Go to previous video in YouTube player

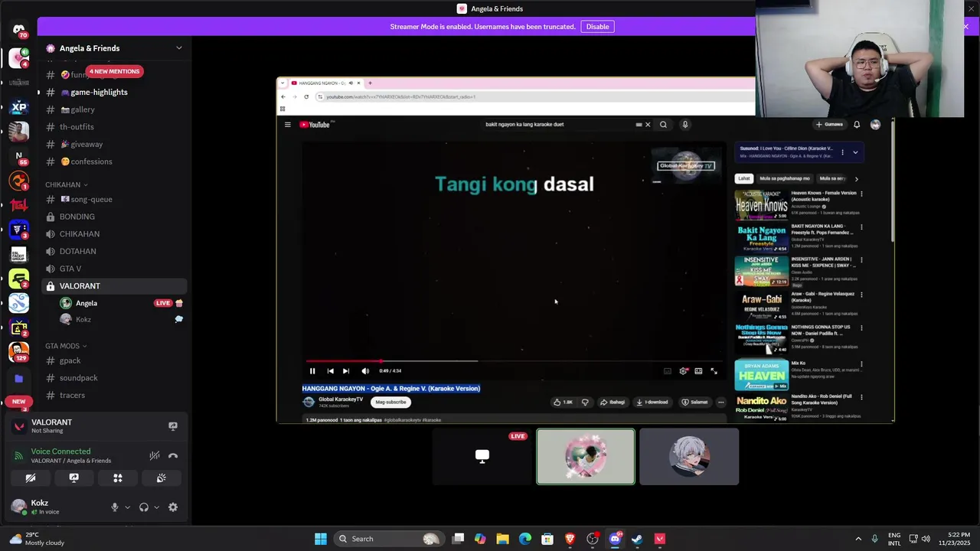click(x=330, y=371)
